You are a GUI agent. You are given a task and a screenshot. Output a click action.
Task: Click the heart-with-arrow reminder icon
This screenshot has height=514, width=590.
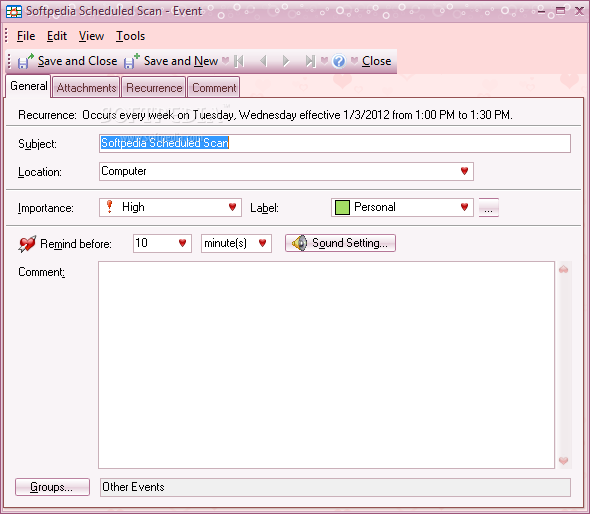tap(27, 244)
